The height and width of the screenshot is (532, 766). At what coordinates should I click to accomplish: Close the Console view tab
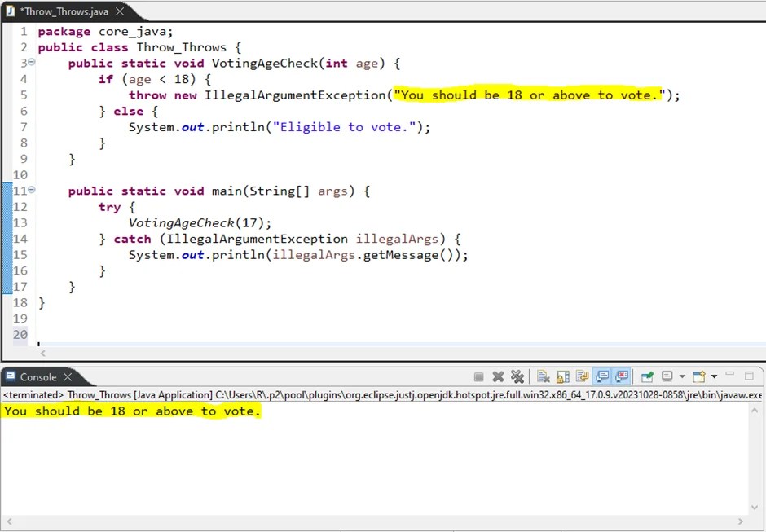click(x=68, y=377)
